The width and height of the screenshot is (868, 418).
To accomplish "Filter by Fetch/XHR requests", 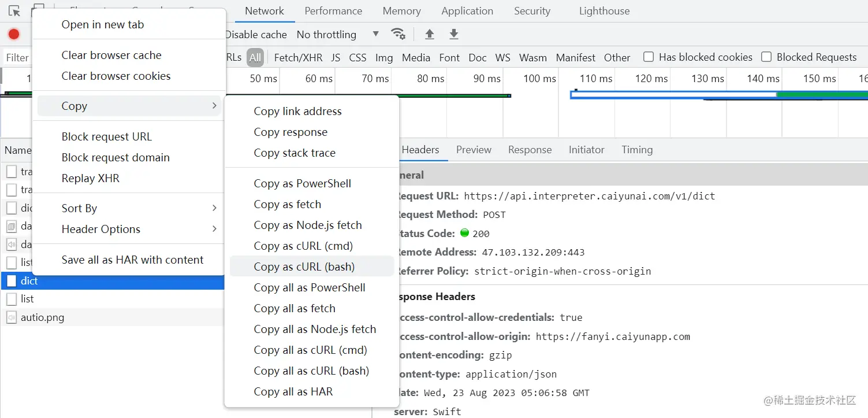I will pyautogui.click(x=298, y=57).
